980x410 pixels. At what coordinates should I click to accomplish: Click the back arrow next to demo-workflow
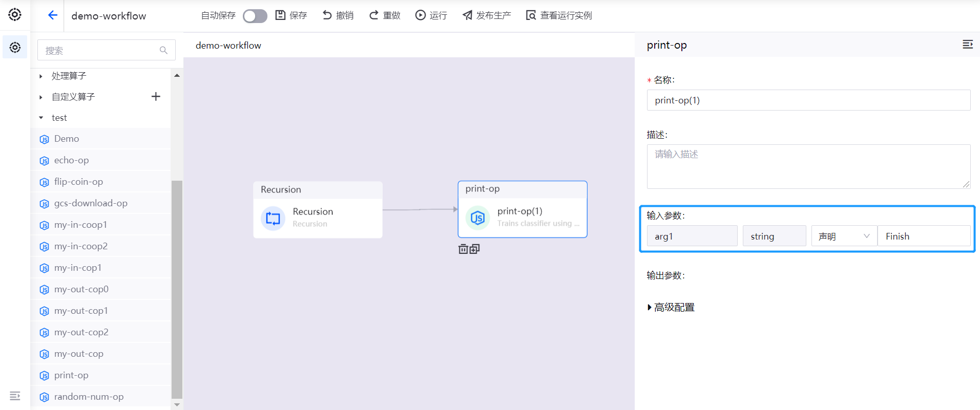coord(52,15)
